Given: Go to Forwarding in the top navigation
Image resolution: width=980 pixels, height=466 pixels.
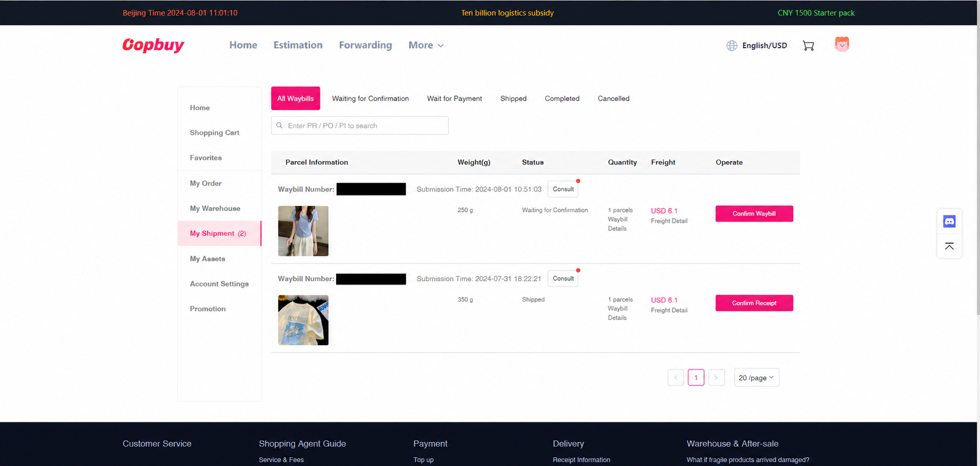Looking at the screenshot, I should tap(365, 45).
